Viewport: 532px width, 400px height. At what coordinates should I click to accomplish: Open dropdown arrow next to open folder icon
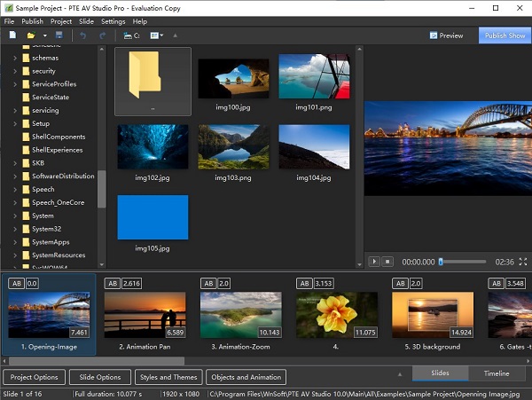(45, 35)
